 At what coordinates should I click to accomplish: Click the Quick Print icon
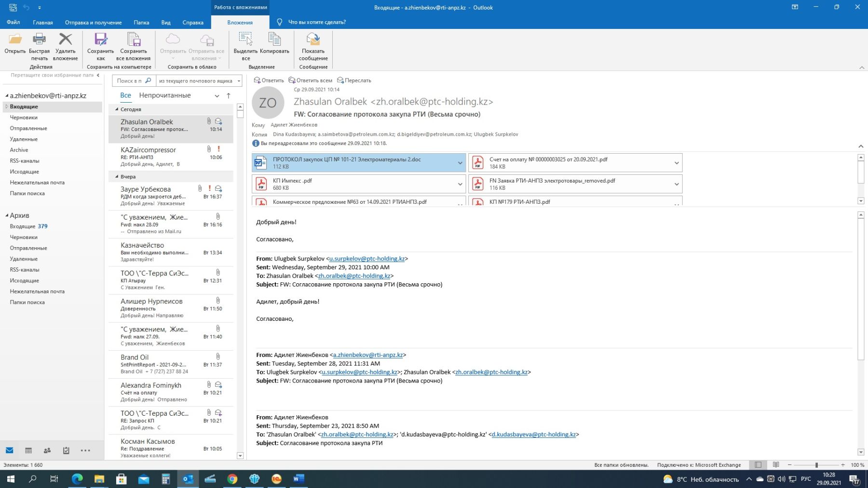coord(39,40)
